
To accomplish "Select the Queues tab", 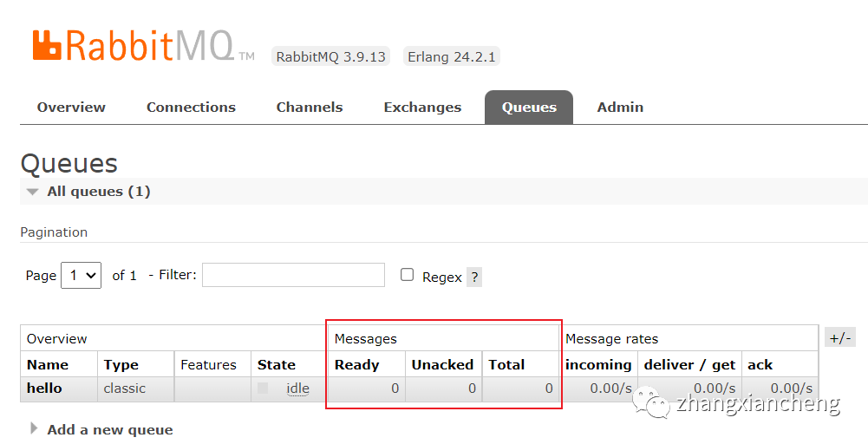I will (529, 108).
